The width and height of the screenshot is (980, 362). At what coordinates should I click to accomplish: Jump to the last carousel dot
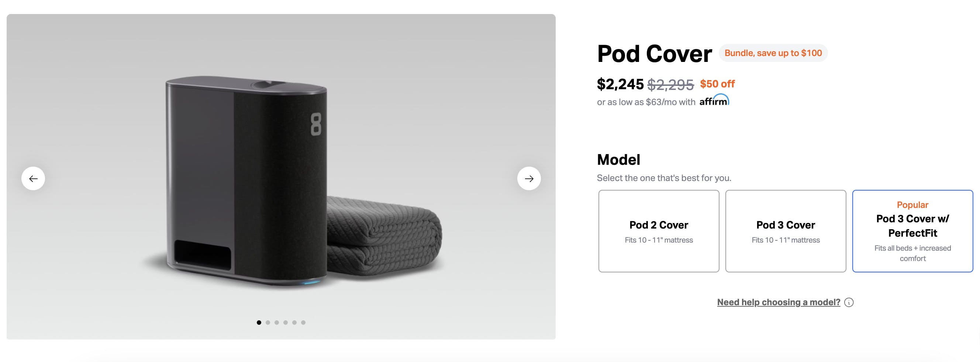(x=303, y=323)
